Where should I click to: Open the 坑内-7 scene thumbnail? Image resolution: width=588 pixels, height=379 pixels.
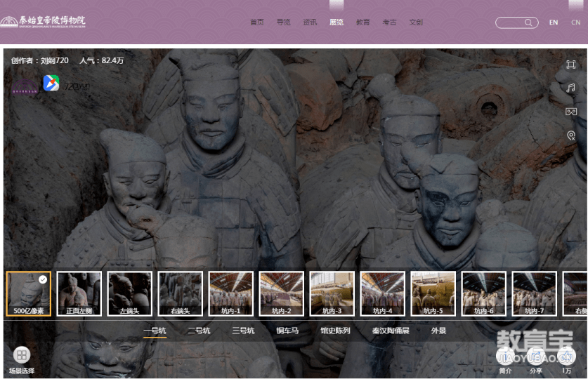[535, 294]
